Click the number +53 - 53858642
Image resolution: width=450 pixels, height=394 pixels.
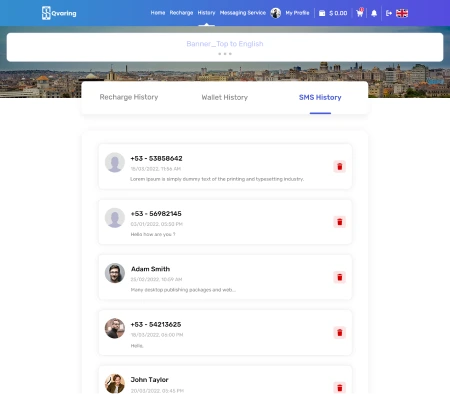[x=156, y=158]
